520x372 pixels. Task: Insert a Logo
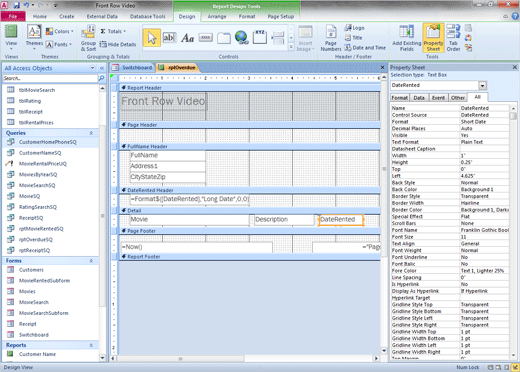[355, 28]
